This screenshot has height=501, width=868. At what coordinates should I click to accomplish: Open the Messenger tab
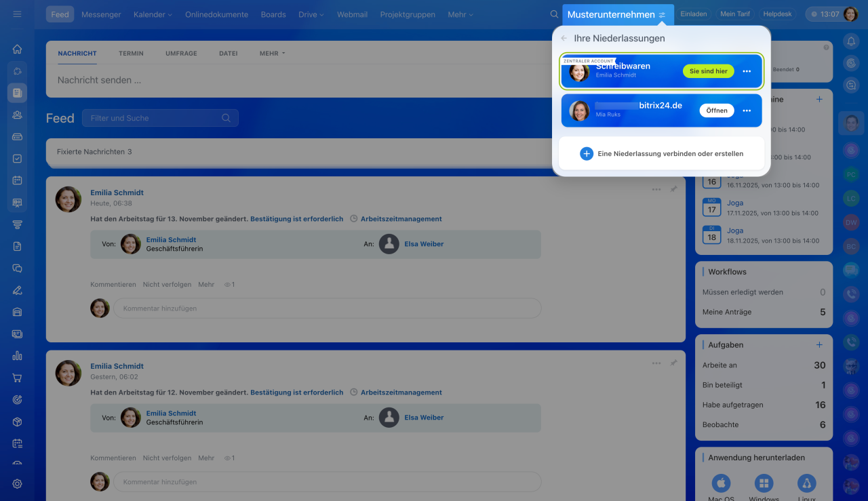pyautogui.click(x=101, y=14)
